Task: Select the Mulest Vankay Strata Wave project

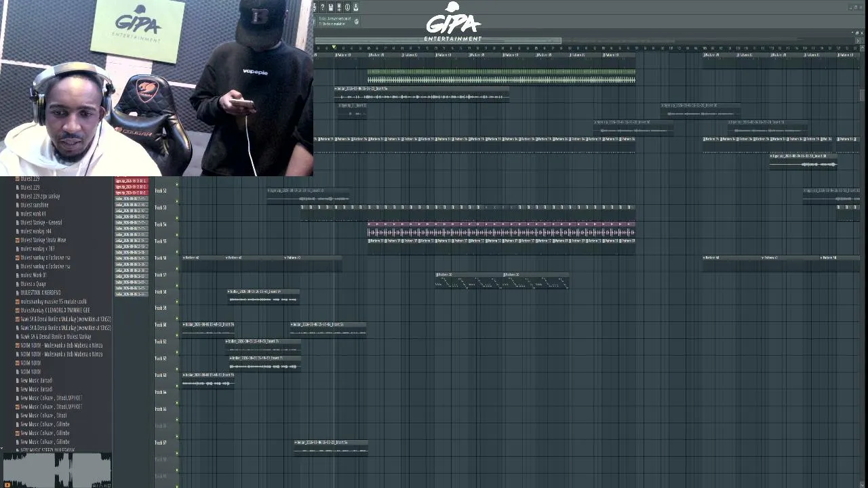Action: pos(43,241)
